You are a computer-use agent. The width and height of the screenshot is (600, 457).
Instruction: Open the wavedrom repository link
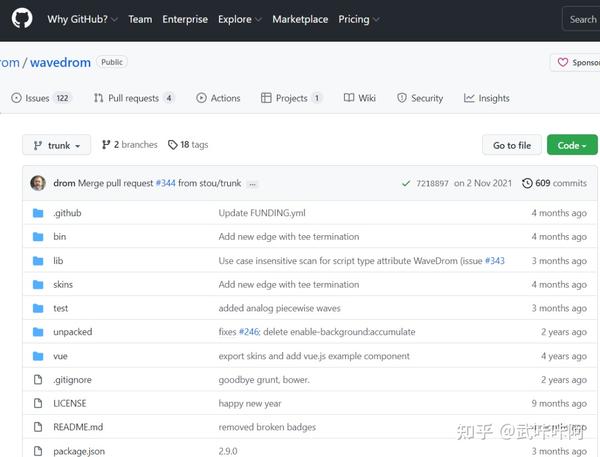coord(61,62)
